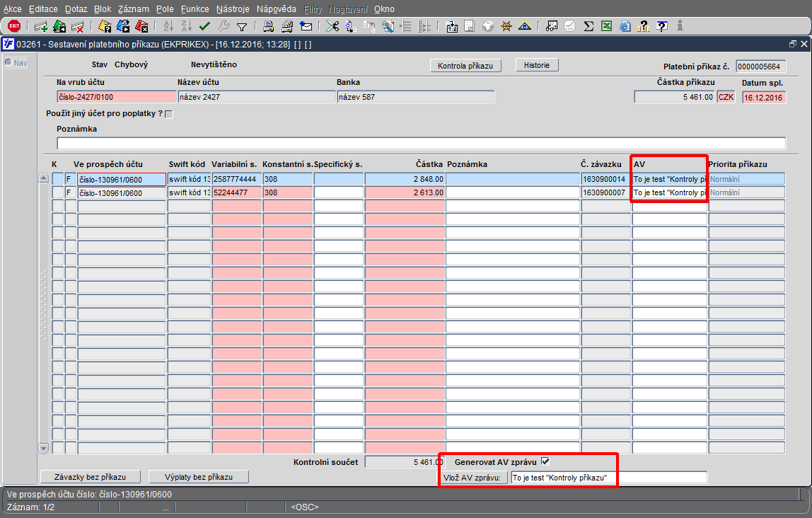Click the Sigma summation icon
The image size is (812, 518).
coord(588,26)
